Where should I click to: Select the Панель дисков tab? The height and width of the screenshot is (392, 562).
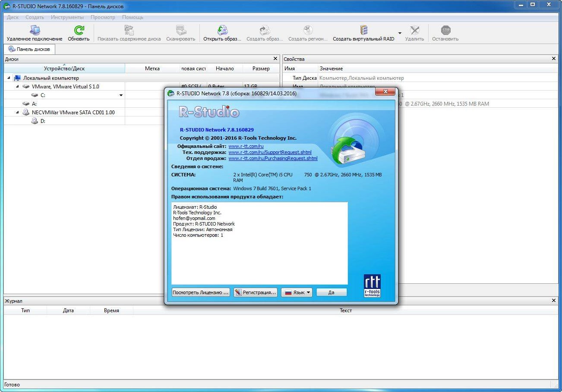point(29,49)
